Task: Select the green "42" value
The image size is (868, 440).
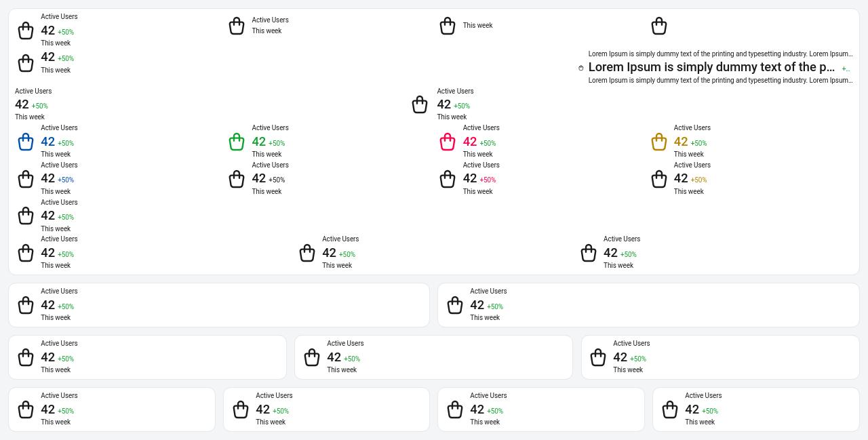Action: click(x=259, y=142)
